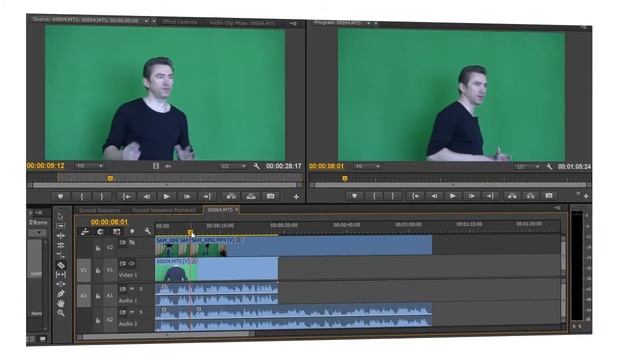Toggle track output eye for Video 1

[132, 264]
